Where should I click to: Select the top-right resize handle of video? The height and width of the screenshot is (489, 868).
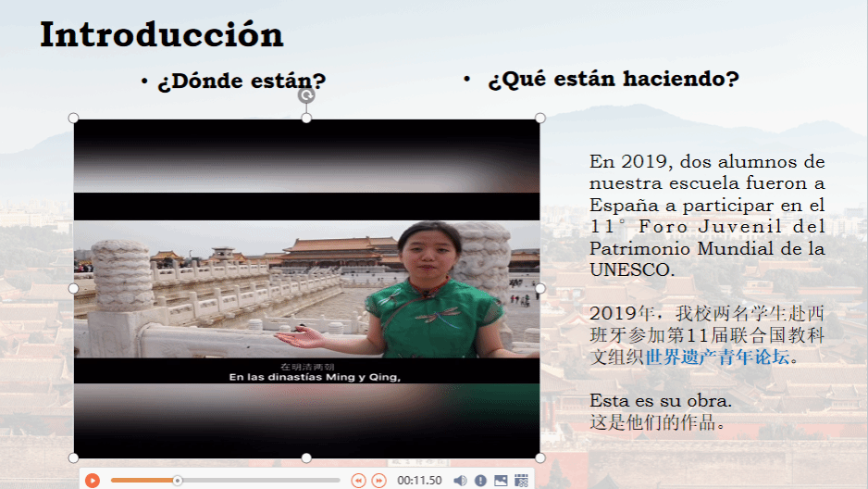pyautogui.click(x=540, y=118)
